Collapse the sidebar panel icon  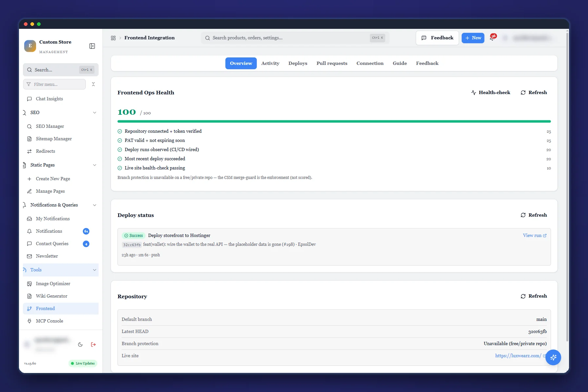coord(92,46)
